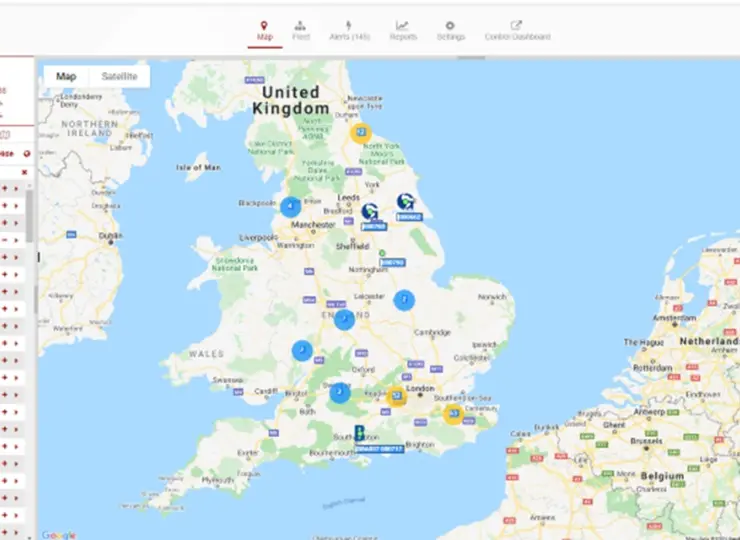Expand the first vehicle row arrow

[x=16, y=188]
